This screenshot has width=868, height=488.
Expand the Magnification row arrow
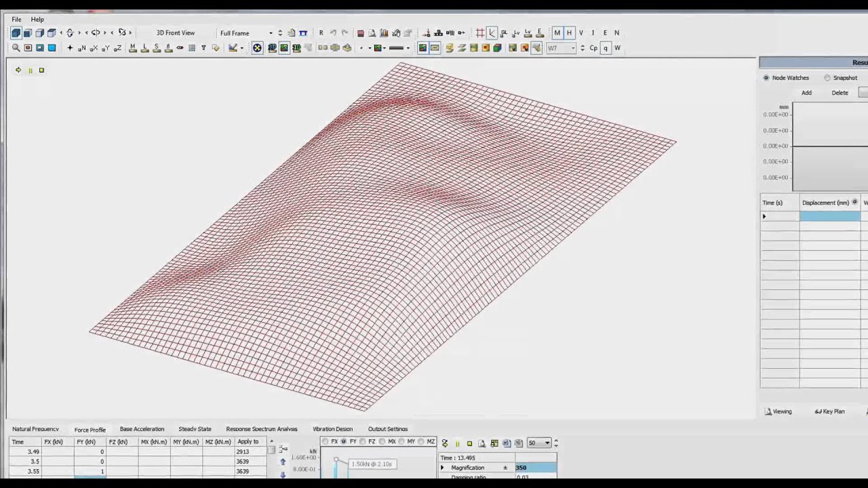point(442,468)
